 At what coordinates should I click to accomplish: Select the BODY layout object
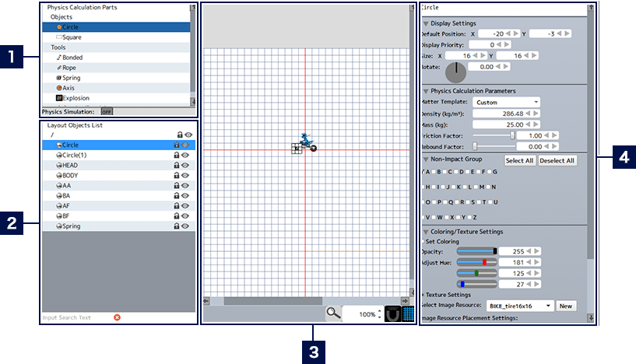coord(118,176)
